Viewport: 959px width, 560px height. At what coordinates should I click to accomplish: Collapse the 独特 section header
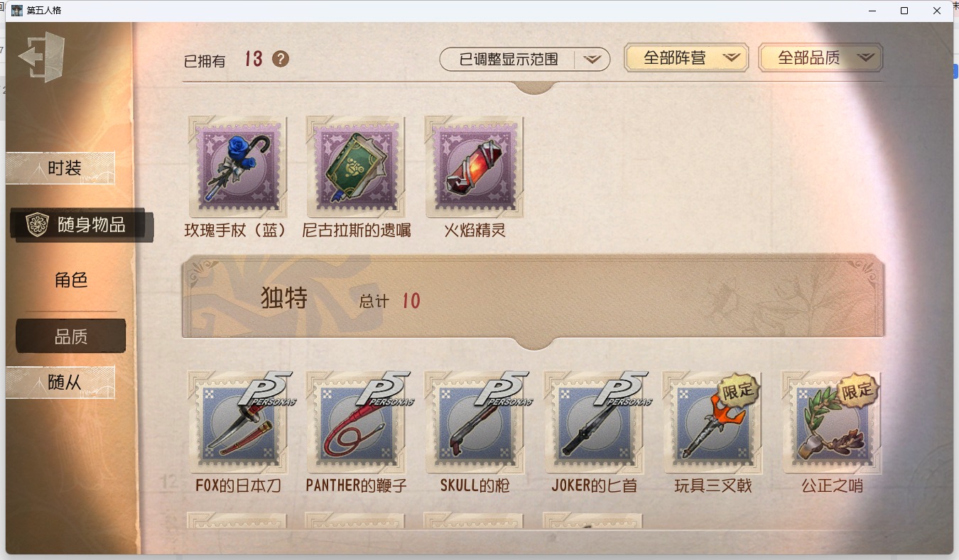pyautogui.click(x=533, y=300)
